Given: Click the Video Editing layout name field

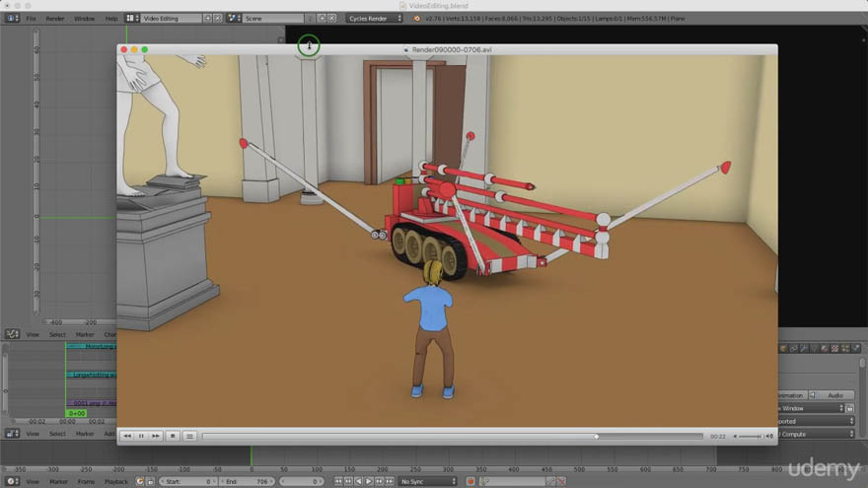Looking at the screenshot, I should [171, 19].
